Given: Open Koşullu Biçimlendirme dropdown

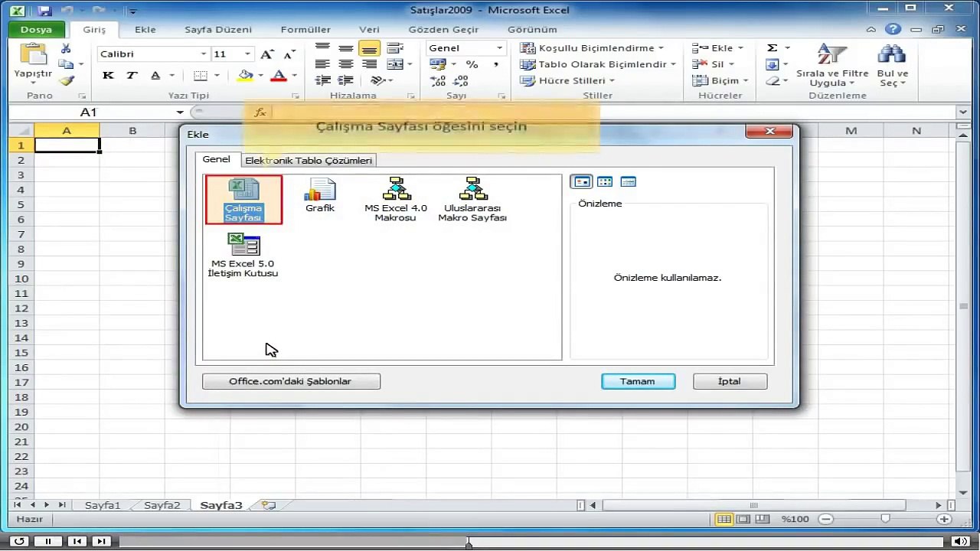Looking at the screenshot, I should pyautogui.click(x=592, y=48).
